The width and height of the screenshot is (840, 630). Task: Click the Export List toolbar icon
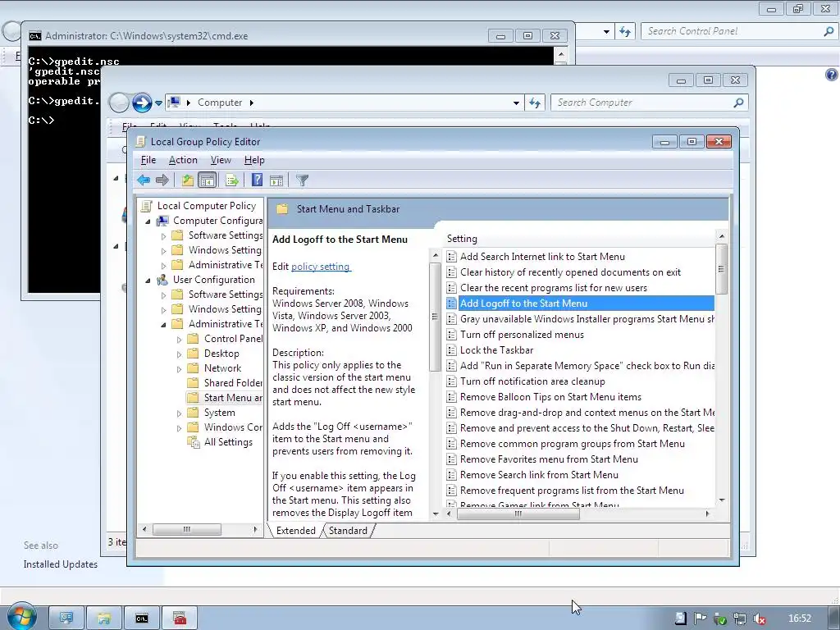[232, 180]
